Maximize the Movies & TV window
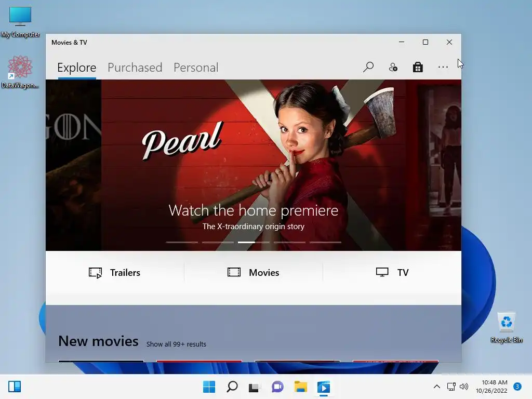The height and width of the screenshot is (399, 532). point(425,42)
